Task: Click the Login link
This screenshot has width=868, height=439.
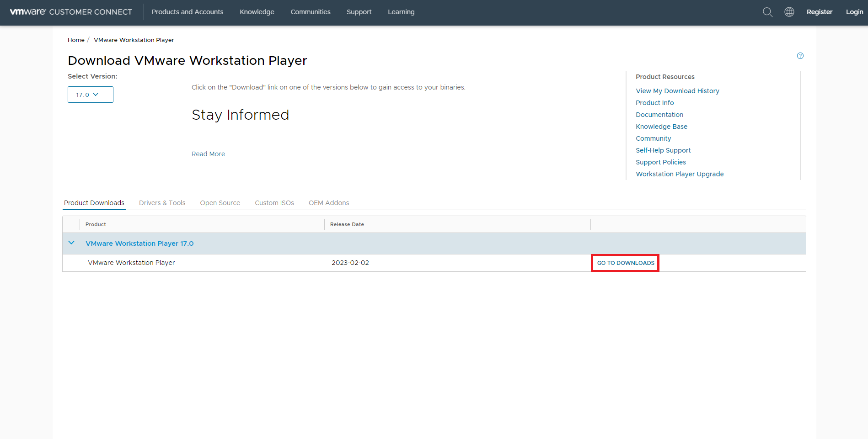Action: point(854,12)
